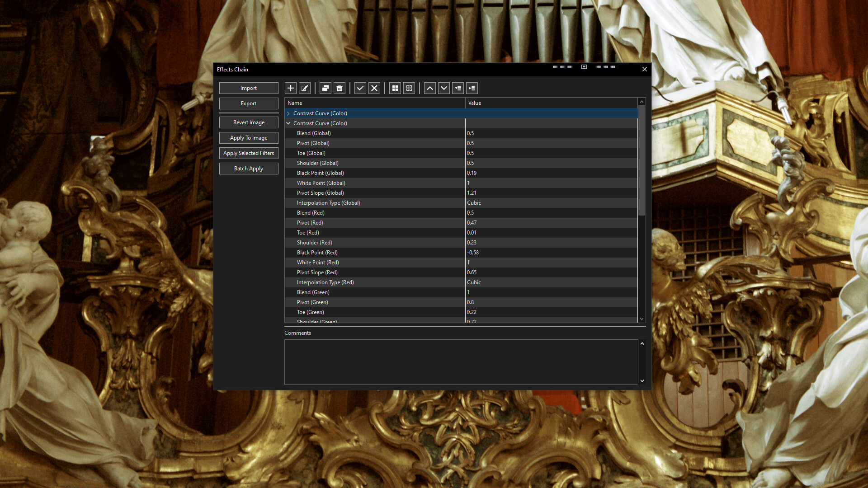Collapse the expanded Contrast Curve (Color) entry
The width and height of the screenshot is (868, 488).
click(288, 123)
